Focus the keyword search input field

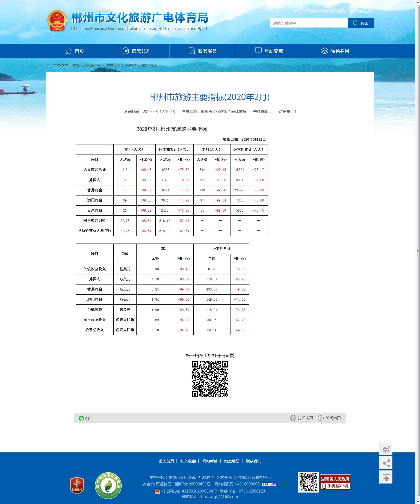(309, 23)
